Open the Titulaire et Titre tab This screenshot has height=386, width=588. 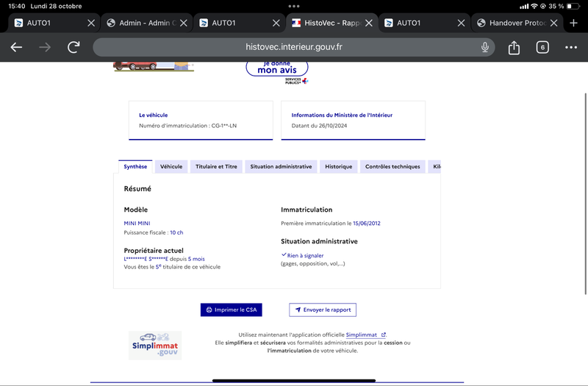pyautogui.click(x=216, y=167)
